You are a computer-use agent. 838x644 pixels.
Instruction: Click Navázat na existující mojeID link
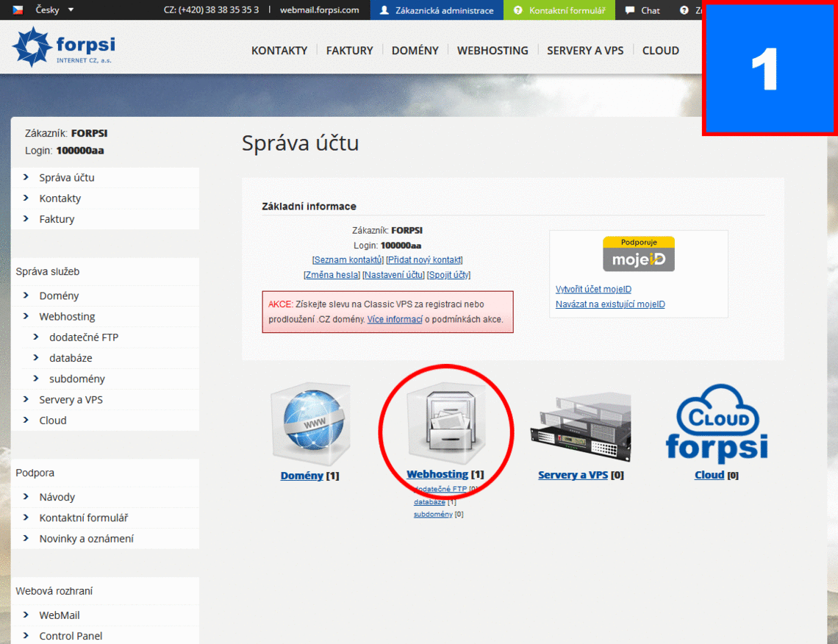click(610, 304)
